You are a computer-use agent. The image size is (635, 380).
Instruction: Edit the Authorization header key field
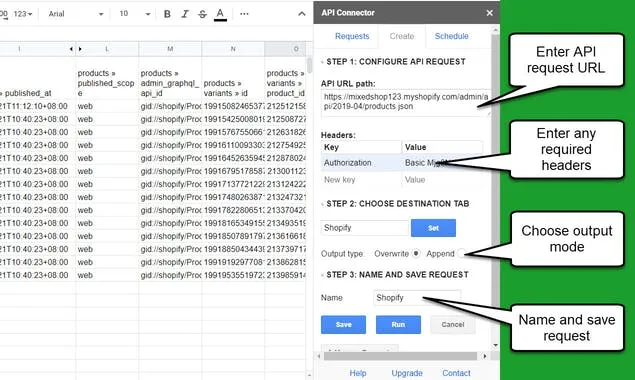click(x=362, y=163)
